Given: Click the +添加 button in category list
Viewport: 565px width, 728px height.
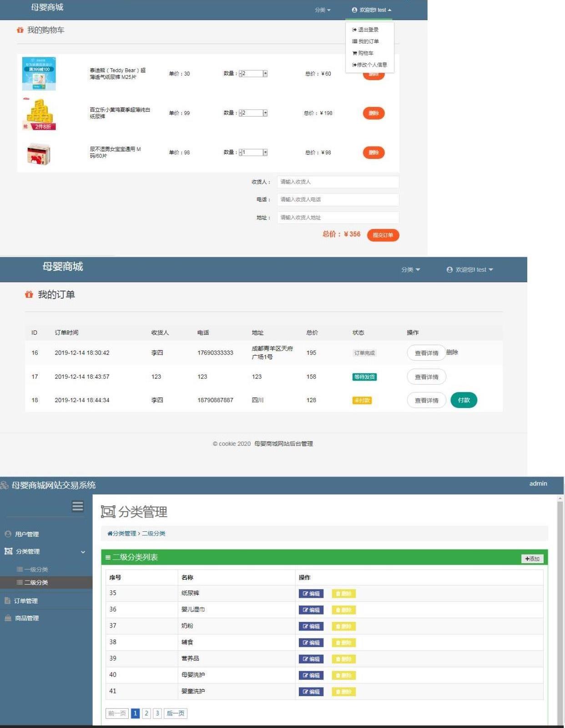Looking at the screenshot, I should [x=532, y=559].
